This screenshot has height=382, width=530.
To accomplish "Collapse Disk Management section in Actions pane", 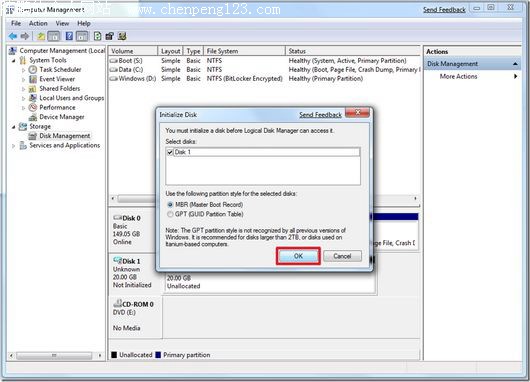I will click(515, 64).
